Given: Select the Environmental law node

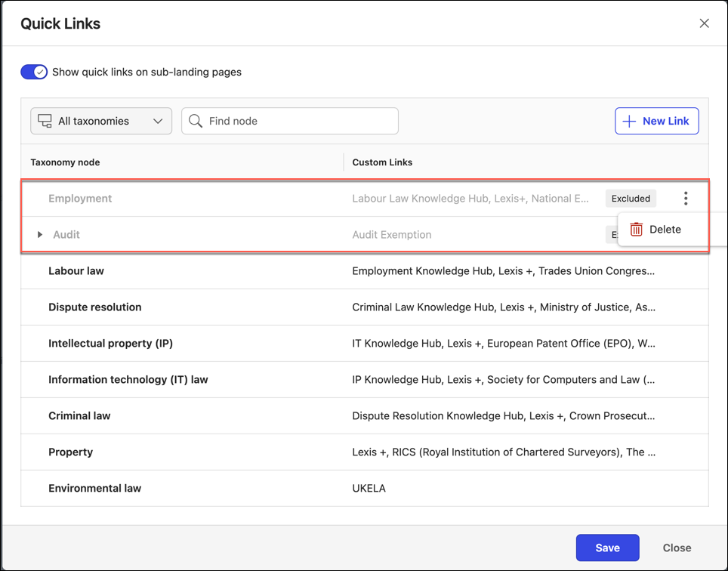Looking at the screenshot, I should pyautogui.click(x=95, y=489).
